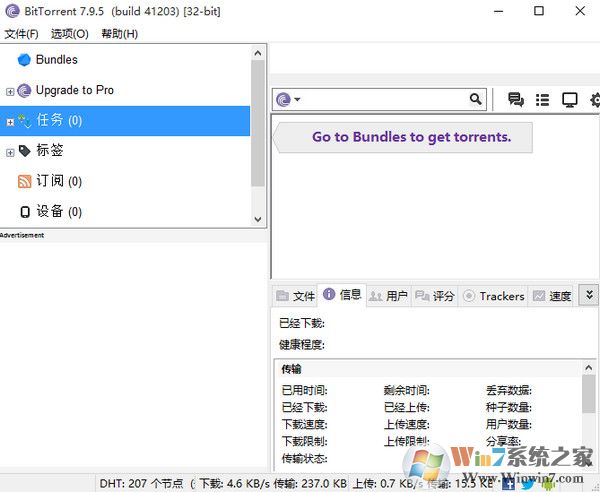Click the info panel scrollbar thumb
Image resolution: width=600 pixels, height=492 pixels.
click(x=589, y=394)
